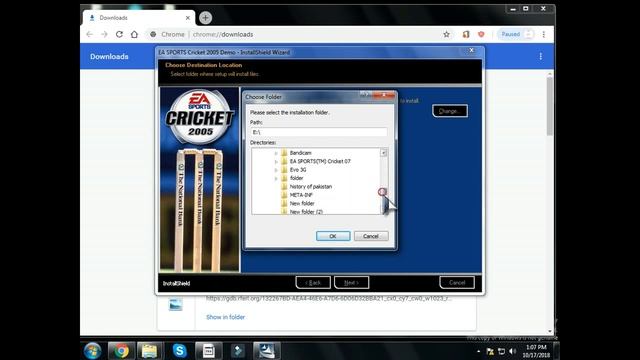640x360 pixels.
Task: Select the New folder (2) entry
Action: [x=306, y=211]
